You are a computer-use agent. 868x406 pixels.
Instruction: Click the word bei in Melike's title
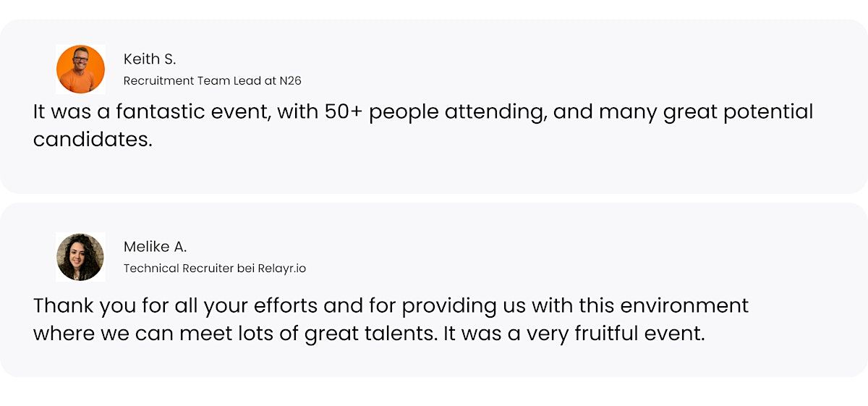(x=246, y=268)
